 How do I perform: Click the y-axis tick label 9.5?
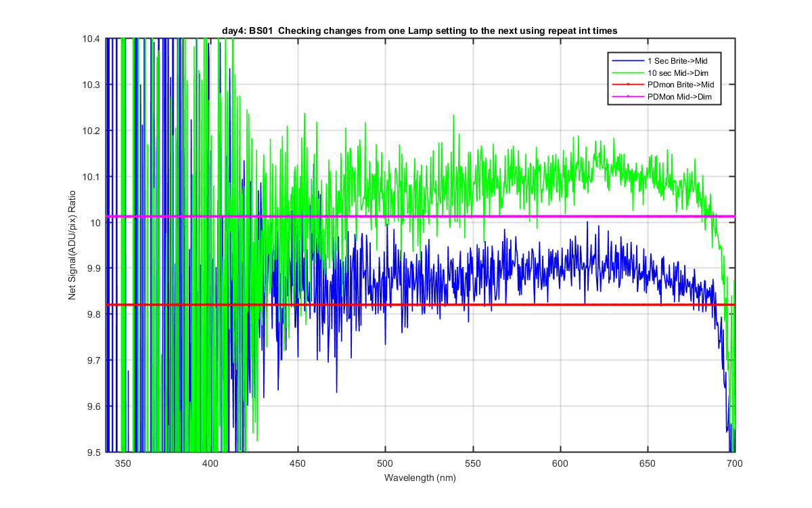pyautogui.click(x=94, y=452)
